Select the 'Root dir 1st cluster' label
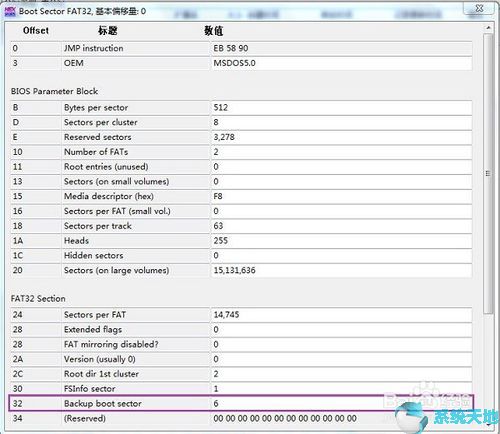This screenshot has width=500, height=434. 101,374
